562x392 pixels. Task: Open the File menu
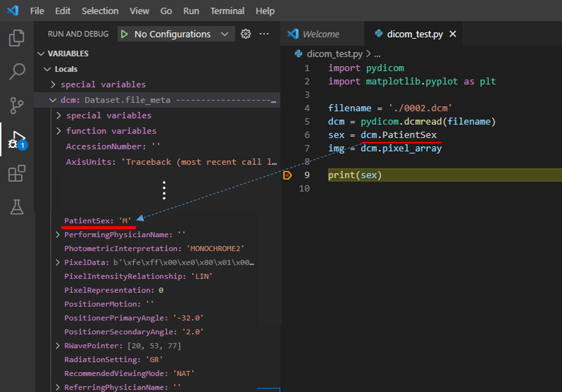click(x=37, y=11)
